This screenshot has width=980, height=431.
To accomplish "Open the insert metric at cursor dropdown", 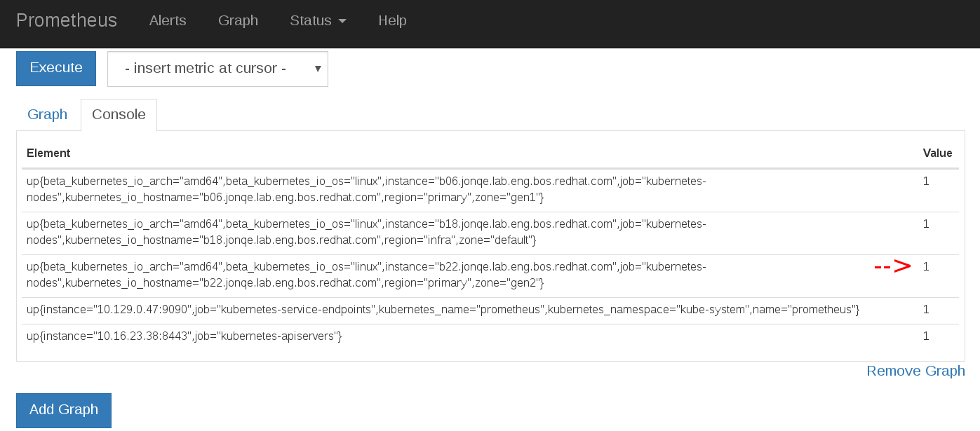I will click(x=217, y=69).
